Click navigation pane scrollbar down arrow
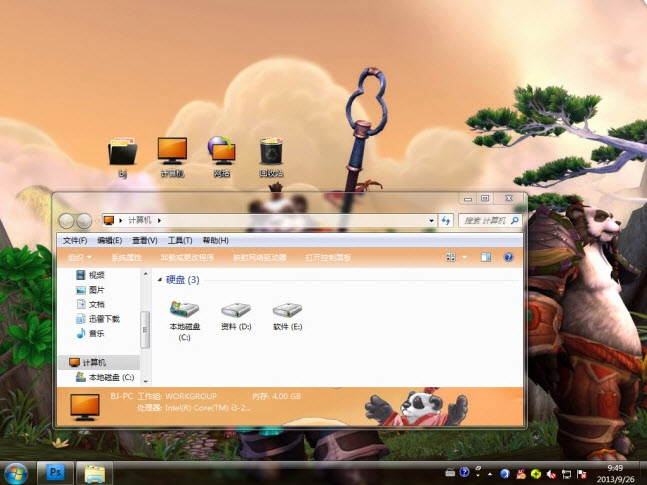The width and height of the screenshot is (647, 485). pyautogui.click(x=145, y=381)
